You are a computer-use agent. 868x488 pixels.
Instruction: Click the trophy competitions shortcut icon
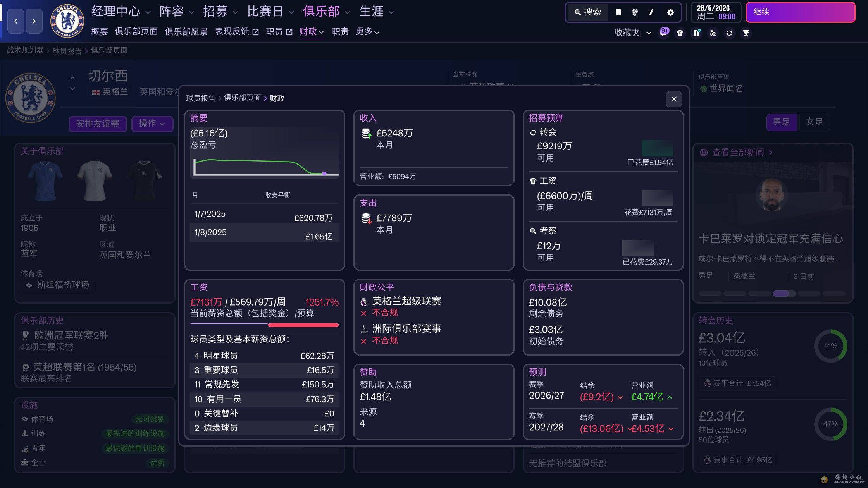[x=746, y=33]
